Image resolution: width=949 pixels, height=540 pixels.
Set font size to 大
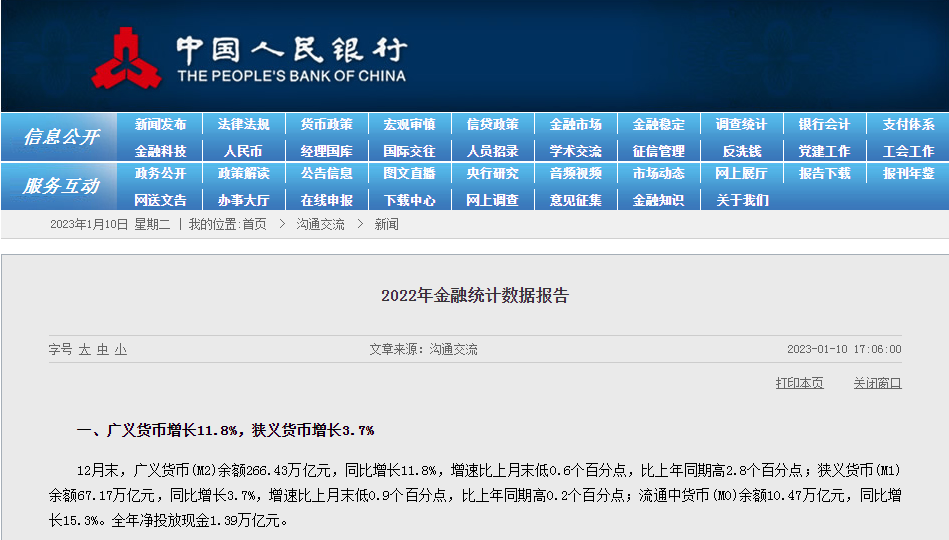pos(85,350)
